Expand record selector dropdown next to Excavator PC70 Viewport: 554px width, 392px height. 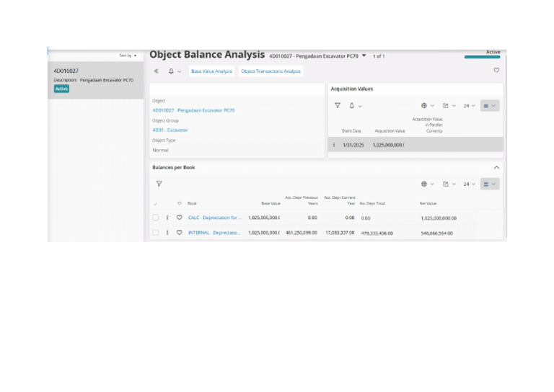[364, 55]
